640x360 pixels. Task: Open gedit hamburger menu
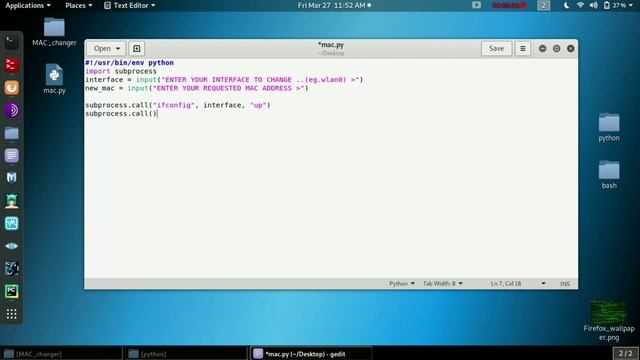point(522,49)
